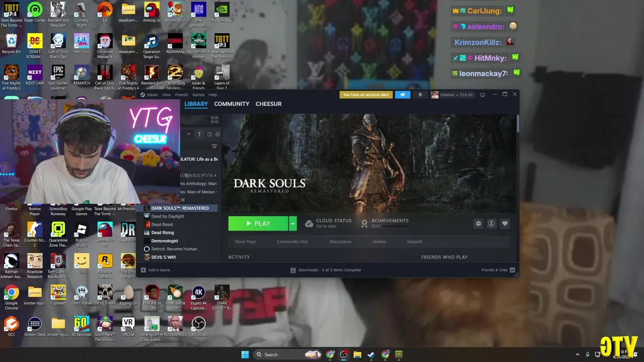Open the View menu in Steam
Screen dimensions: 644x362
pyautogui.click(x=167, y=95)
